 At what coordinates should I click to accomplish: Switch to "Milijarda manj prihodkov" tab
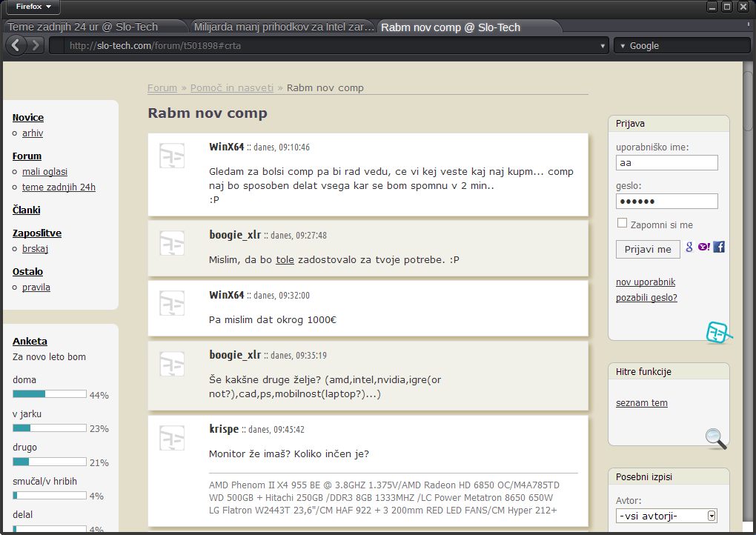284,27
